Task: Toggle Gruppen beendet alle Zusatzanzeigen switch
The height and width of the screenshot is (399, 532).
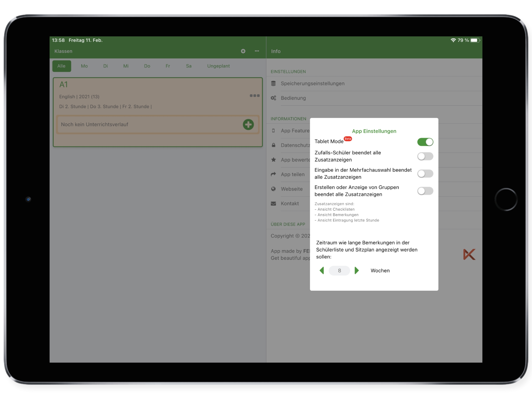Action: click(x=425, y=191)
